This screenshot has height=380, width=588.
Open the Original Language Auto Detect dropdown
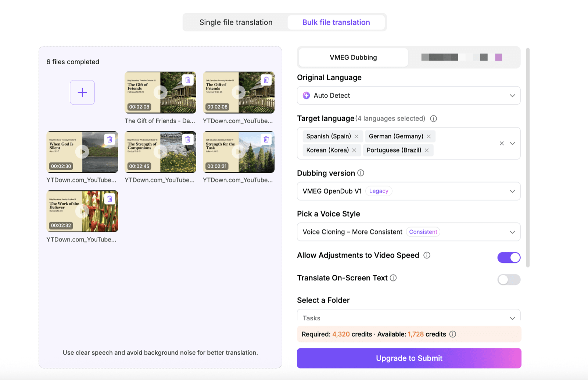(409, 96)
